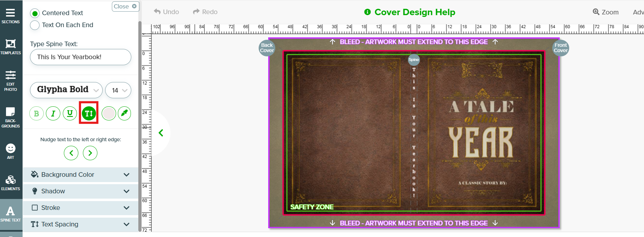Open the Backgrounds sidebar panel
Screen dimensions: 644x237
point(11,117)
